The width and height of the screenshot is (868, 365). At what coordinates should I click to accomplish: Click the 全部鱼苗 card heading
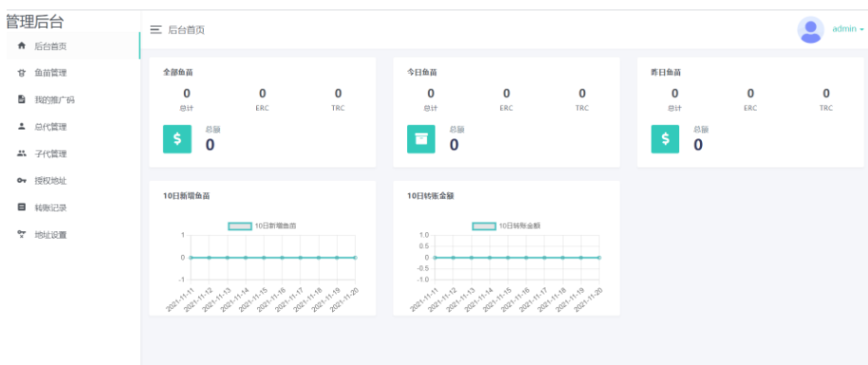(x=178, y=72)
